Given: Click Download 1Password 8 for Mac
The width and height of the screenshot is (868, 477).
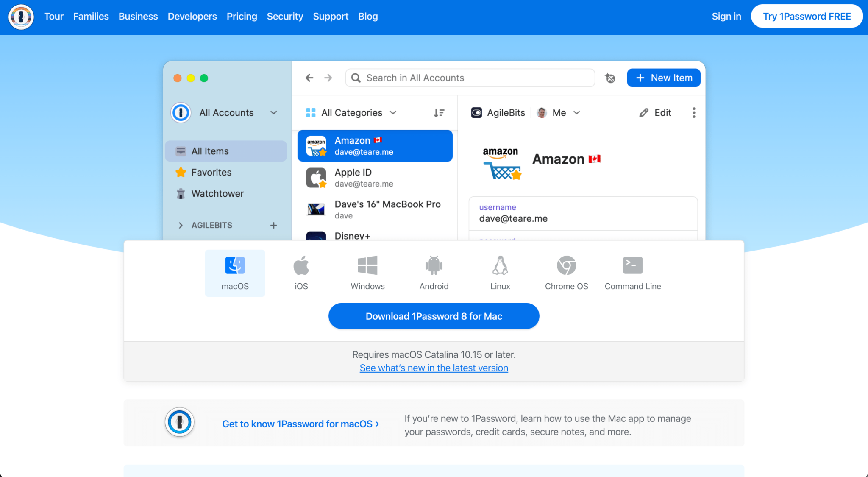Looking at the screenshot, I should (434, 316).
